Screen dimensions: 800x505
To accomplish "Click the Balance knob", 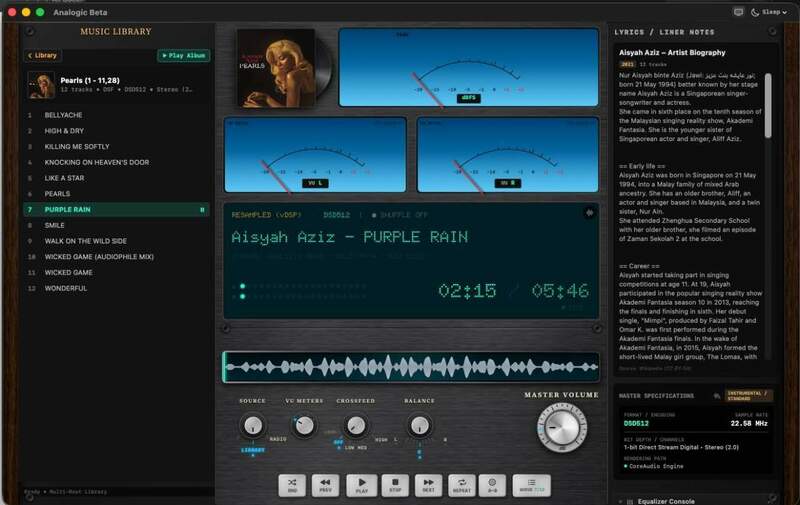I will click(419, 425).
